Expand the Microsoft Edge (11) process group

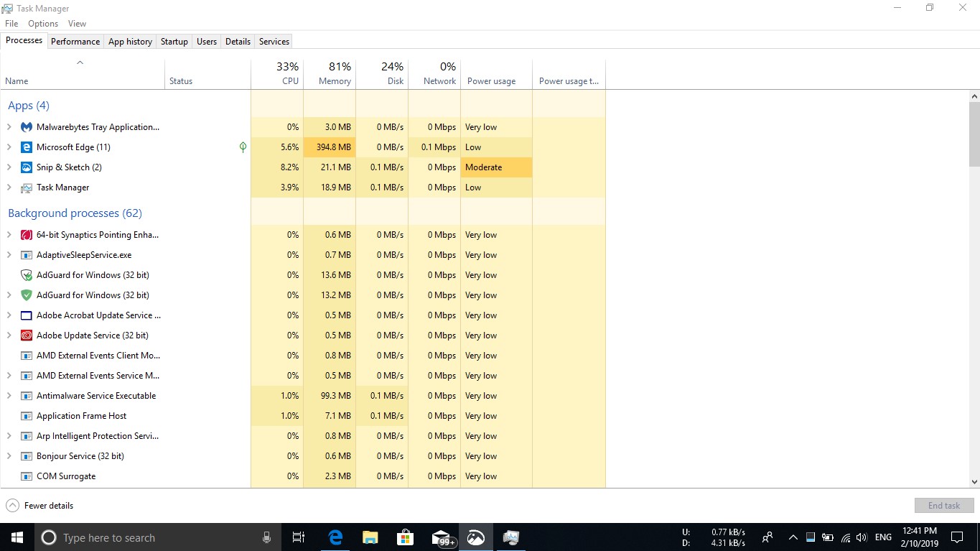[x=9, y=147]
